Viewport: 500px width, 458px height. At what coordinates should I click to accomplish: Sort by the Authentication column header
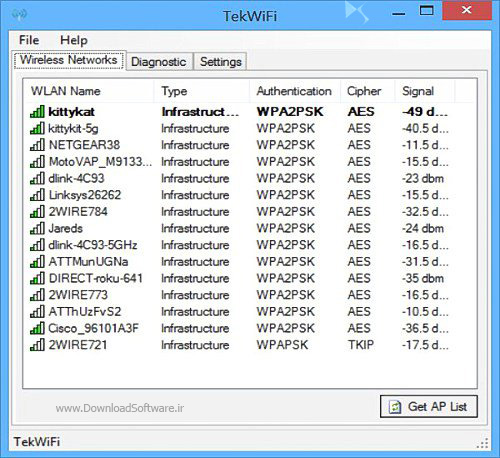(x=295, y=91)
